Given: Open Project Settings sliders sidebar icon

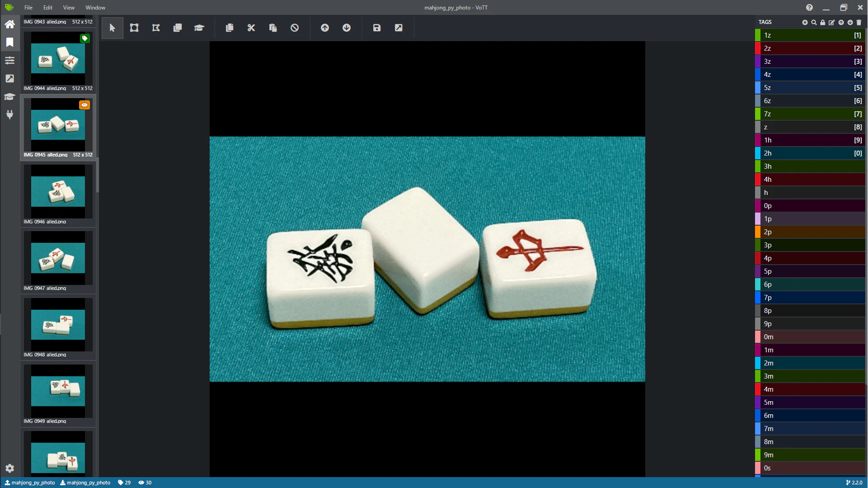Looking at the screenshot, I should pyautogui.click(x=9, y=61).
